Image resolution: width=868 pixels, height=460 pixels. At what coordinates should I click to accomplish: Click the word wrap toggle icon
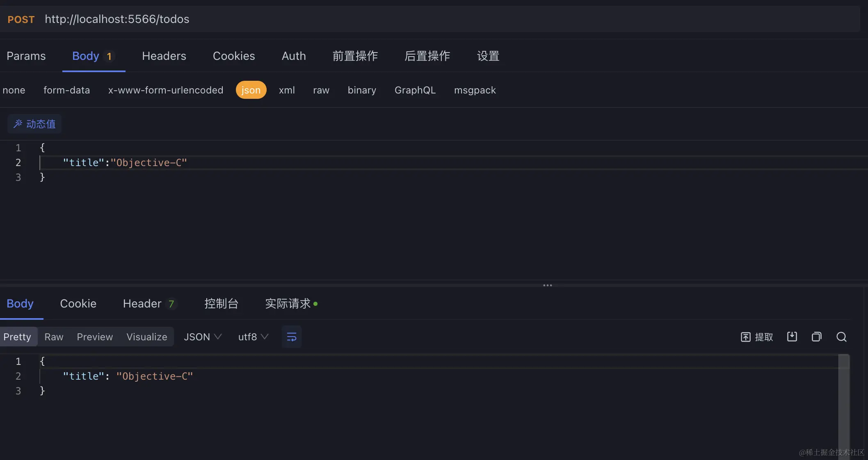(291, 337)
